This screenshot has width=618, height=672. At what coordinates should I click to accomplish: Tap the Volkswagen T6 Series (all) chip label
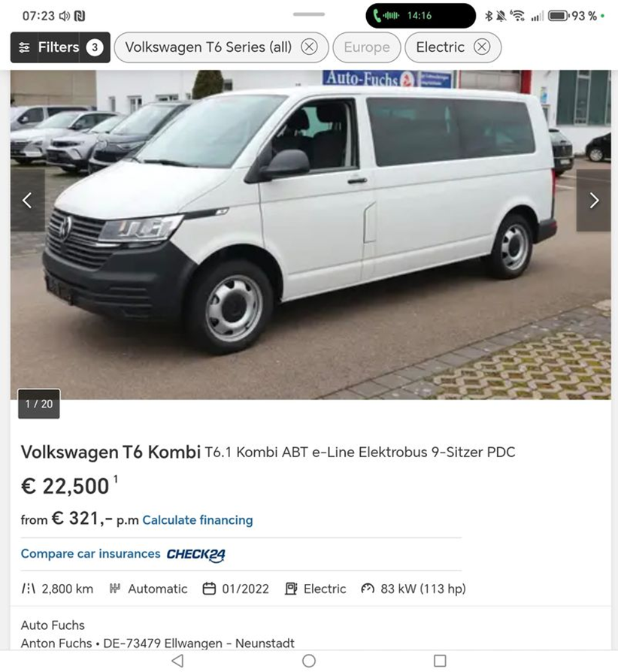pyautogui.click(x=208, y=47)
